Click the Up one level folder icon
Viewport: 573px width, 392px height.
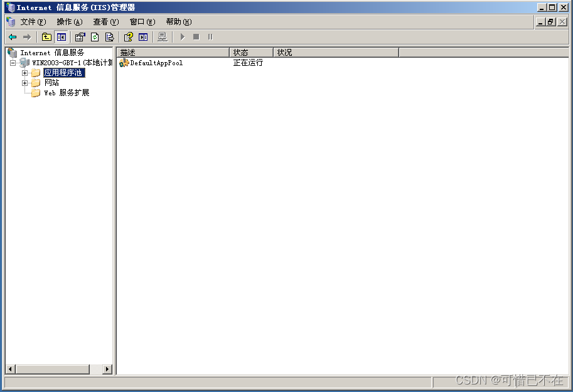46,37
